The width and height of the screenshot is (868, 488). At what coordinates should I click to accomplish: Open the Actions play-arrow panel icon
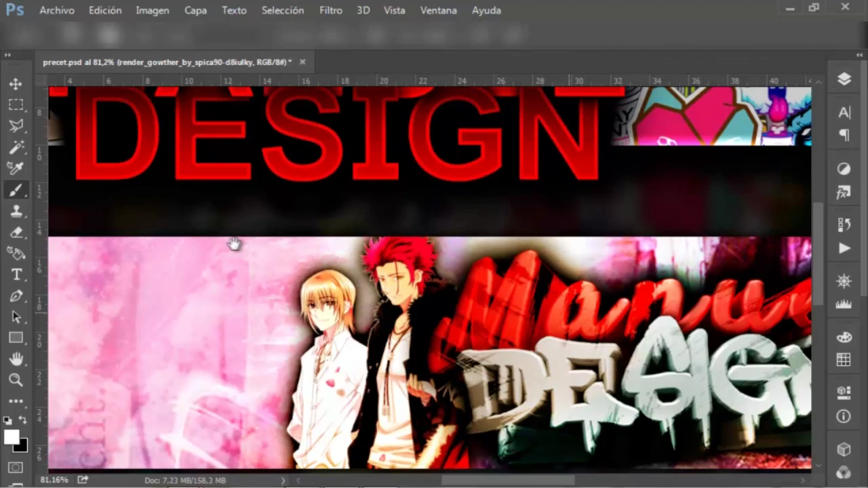(x=844, y=248)
